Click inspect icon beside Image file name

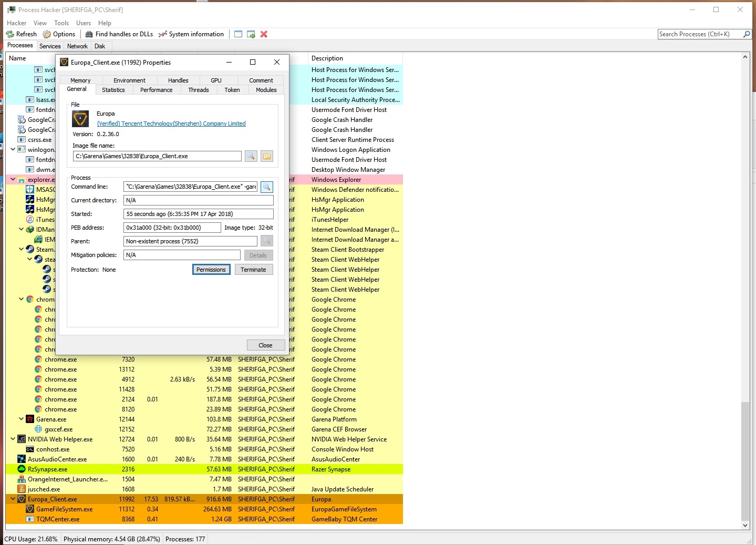[251, 156]
